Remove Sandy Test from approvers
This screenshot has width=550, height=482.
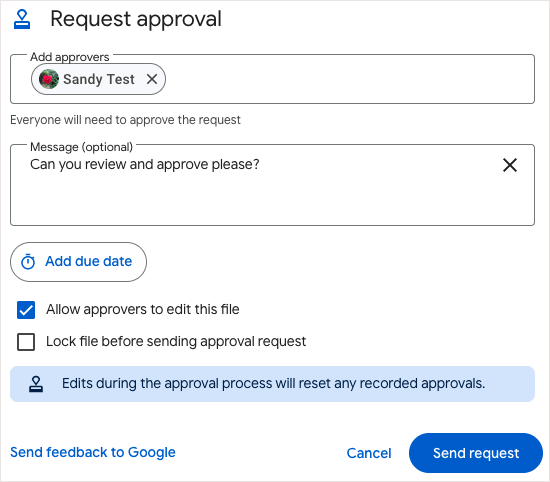(x=152, y=79)
